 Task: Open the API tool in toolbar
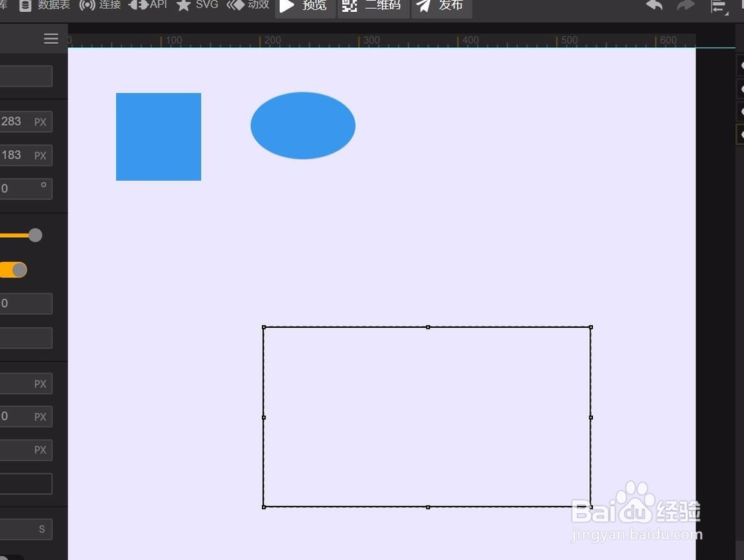(147, 5)
